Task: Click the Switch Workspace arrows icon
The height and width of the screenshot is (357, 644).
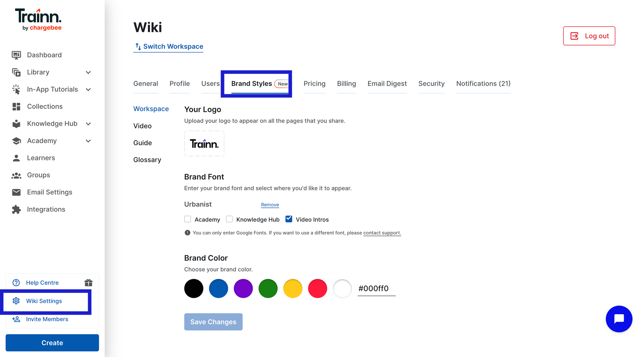Action: coord(138,46)
